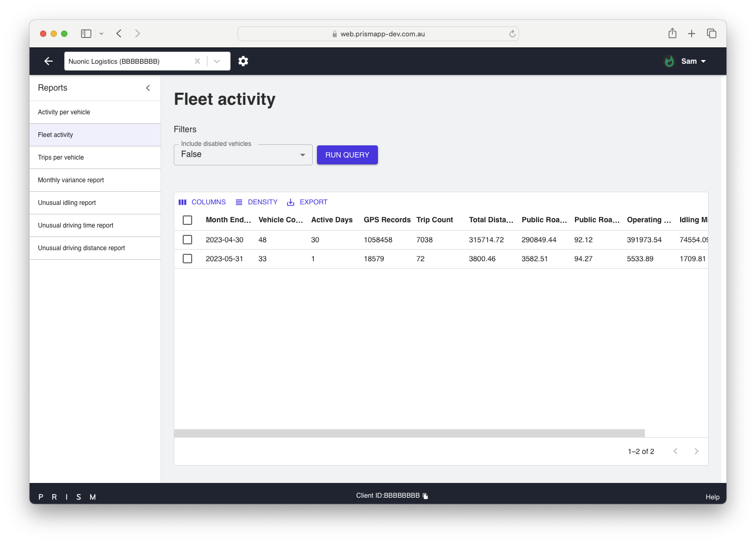Click the Safari share icon
Viewport: 756px width, 543px height.
pos(672,34)
